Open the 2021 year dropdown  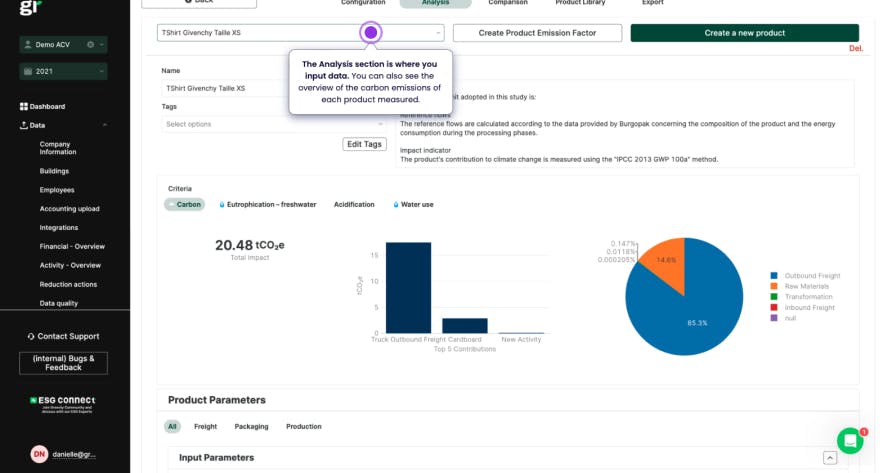[x=63, y=72]
